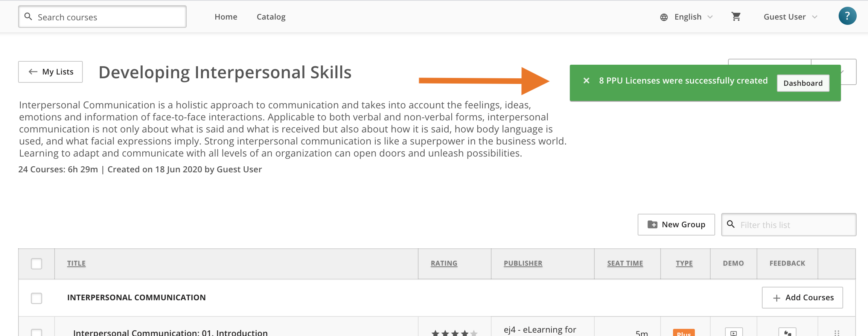
Task: Open the Guest User account dropdown
Action: click(x=790, y=17)
